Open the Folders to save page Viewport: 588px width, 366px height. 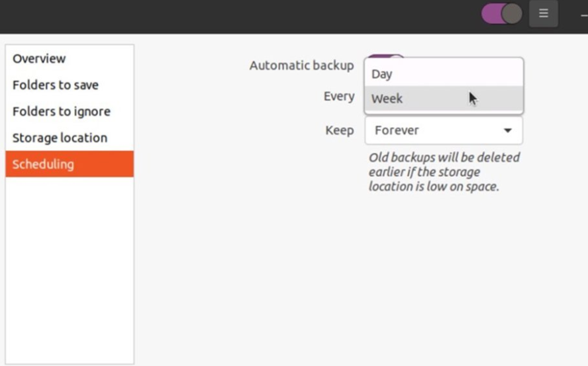(56, 85)
